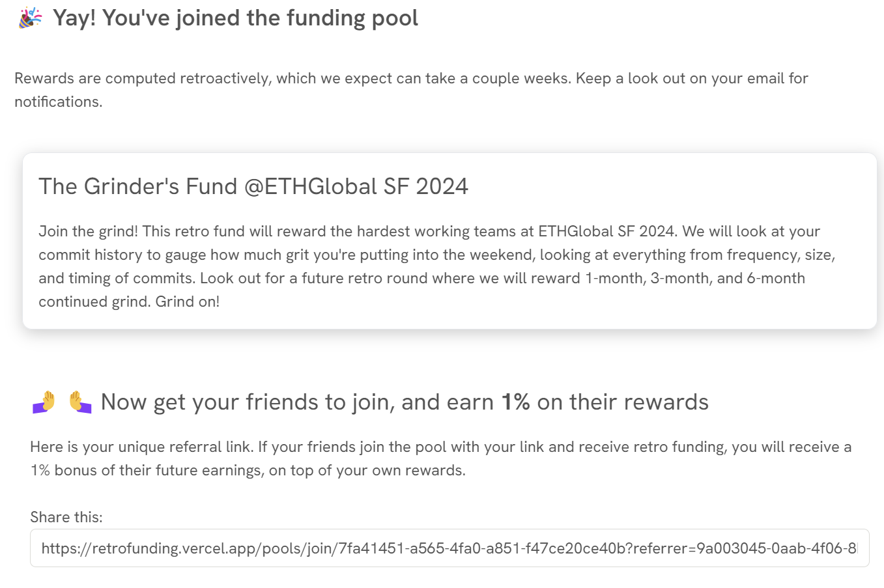884x588 pixels.
Task: Click the "Yay! You've joined the funding pool" heading
Action: click(235, 18)
